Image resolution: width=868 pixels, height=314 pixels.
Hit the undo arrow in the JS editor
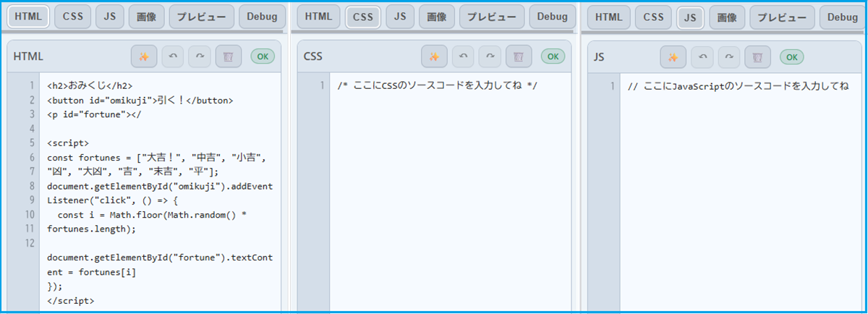701,56
